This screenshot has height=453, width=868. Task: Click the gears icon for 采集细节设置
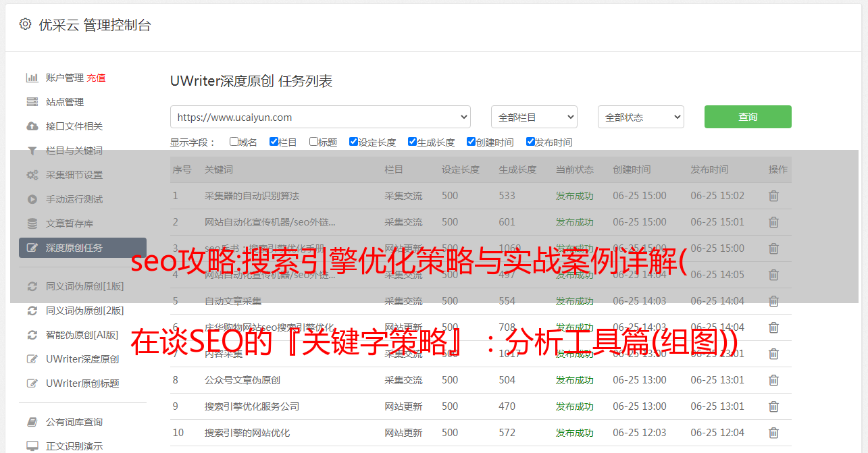click(32, 175)
